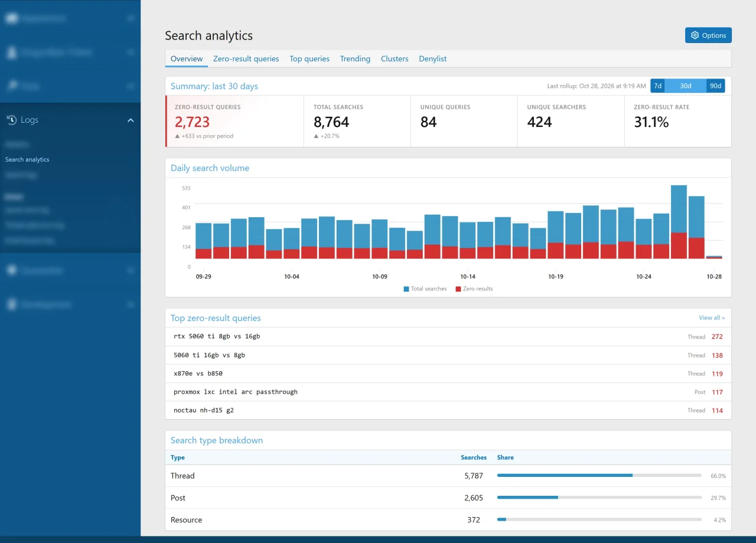This screenshot has width=756, height=543.
Task: Open the Clusters tab
Action: pyautogui.click(x=395, y=59)
